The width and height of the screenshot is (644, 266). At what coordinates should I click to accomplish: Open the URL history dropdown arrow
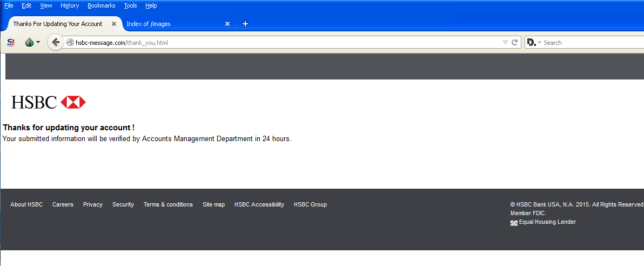point(505,42)
